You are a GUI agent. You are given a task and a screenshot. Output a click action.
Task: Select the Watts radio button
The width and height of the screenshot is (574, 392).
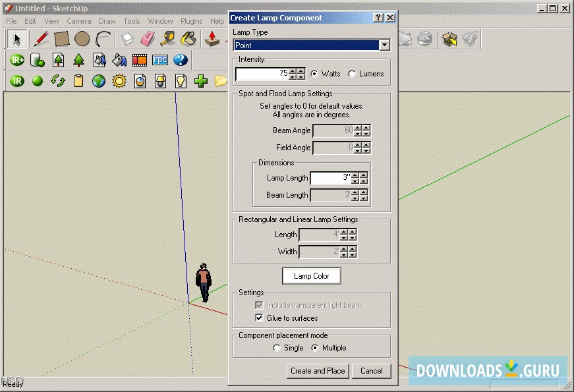click(314, 74)
